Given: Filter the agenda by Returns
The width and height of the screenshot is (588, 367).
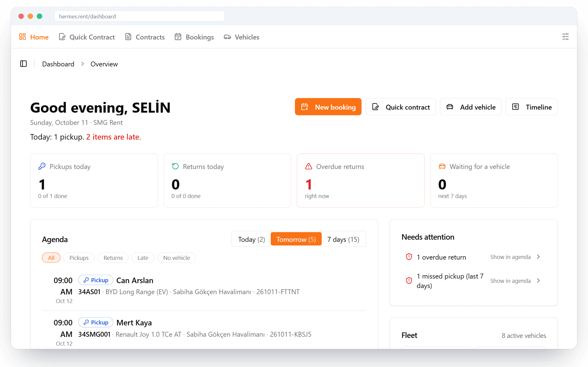Looking at the screenshot, I should point(113,258).
